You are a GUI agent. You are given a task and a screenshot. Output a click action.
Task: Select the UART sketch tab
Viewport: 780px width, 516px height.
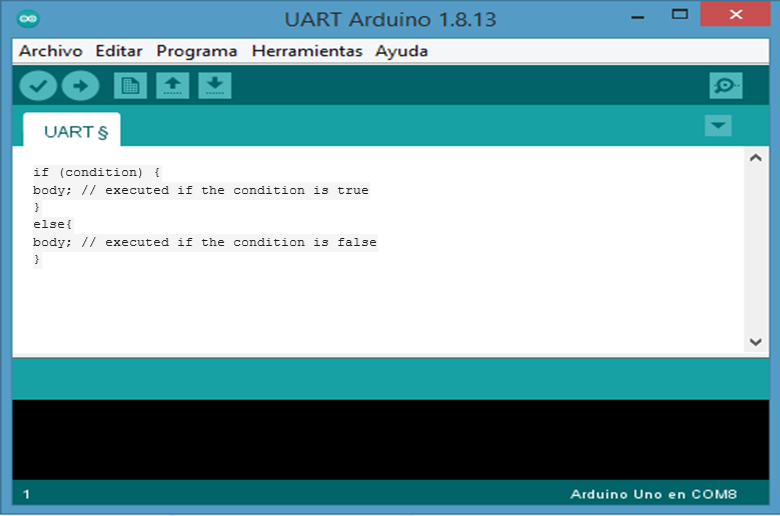(72, 130)
